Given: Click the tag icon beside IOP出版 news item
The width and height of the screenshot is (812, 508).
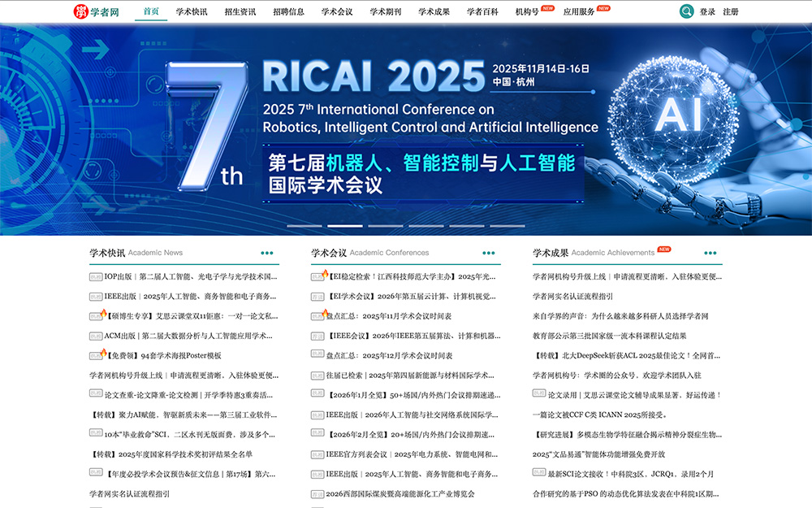Looking at the screenshot, I should pyautogui.click(x=96, y=276).
